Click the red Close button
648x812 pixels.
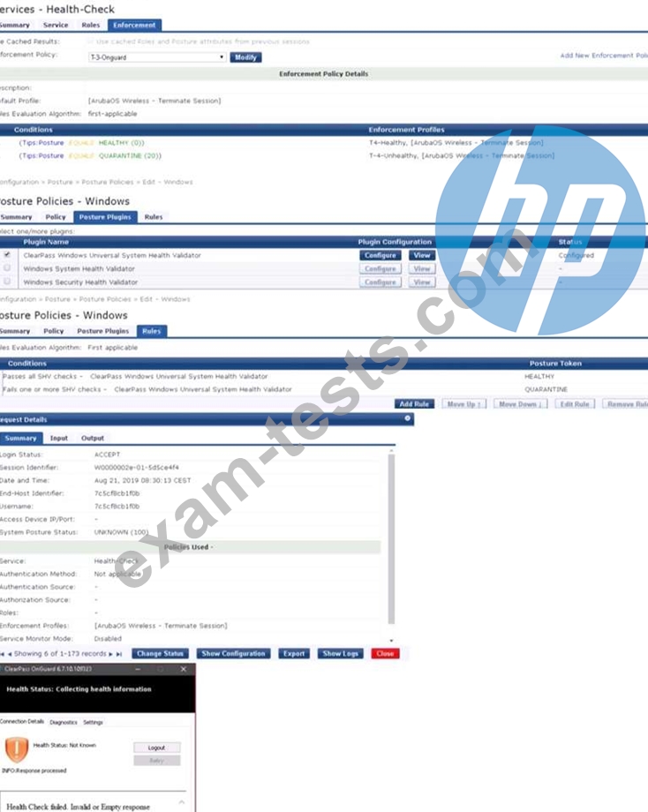(x=385, y=653)
